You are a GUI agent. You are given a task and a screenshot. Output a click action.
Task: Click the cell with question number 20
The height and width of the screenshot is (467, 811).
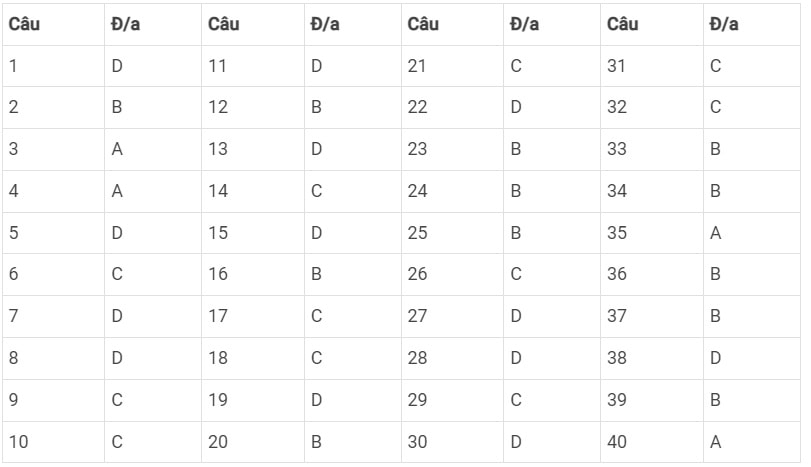252,442
